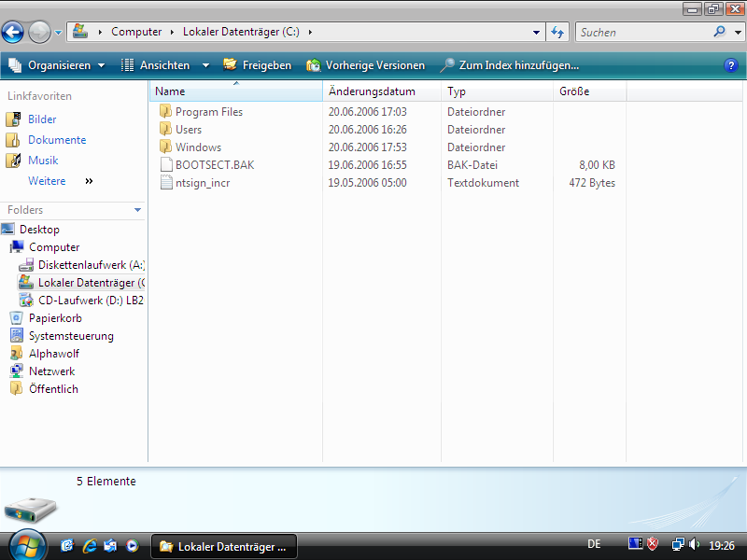Click into the Suchen search field
The width and height of the screenshot is (747, 560).
[642, 32]
